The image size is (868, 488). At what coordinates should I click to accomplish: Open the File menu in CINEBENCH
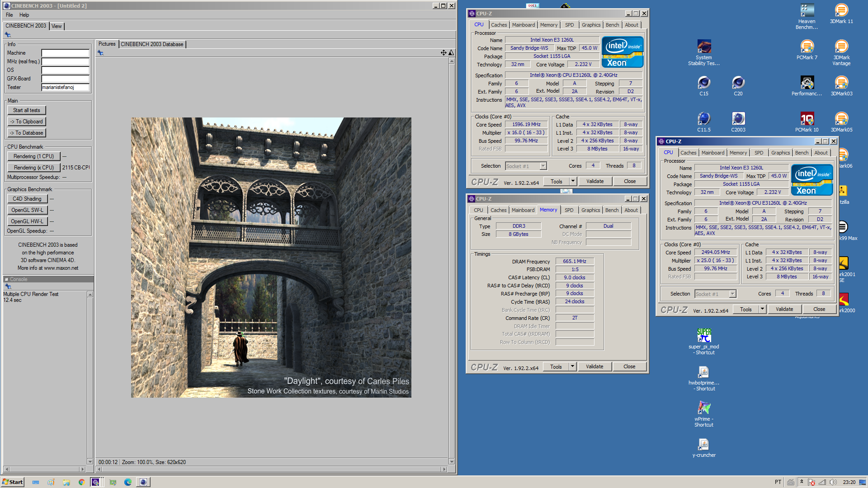click(x=9, y=15)
